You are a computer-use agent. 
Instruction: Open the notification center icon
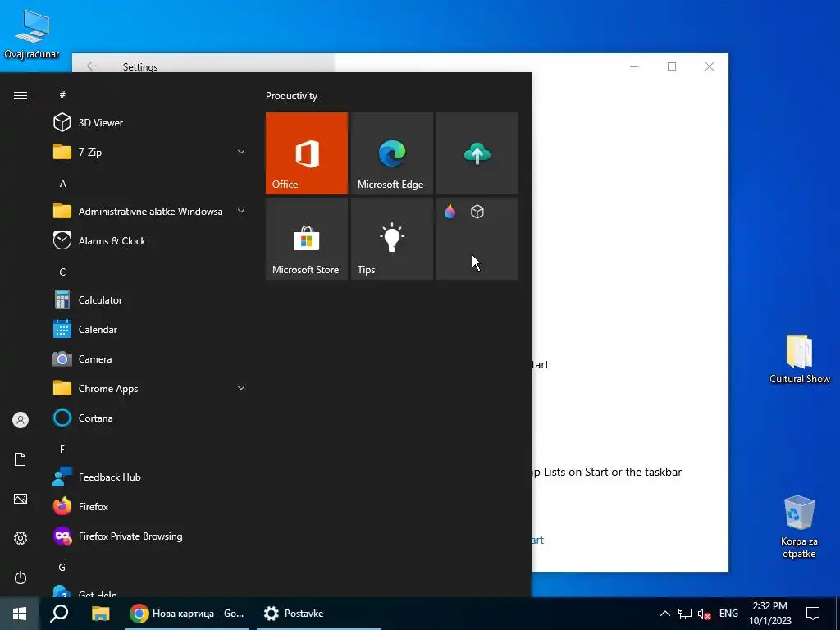click(813, 614)
